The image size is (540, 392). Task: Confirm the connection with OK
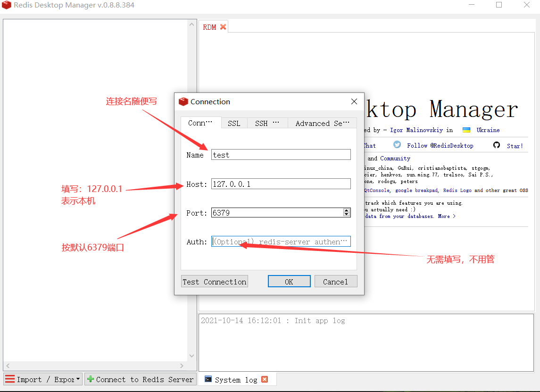coord(289,282)
